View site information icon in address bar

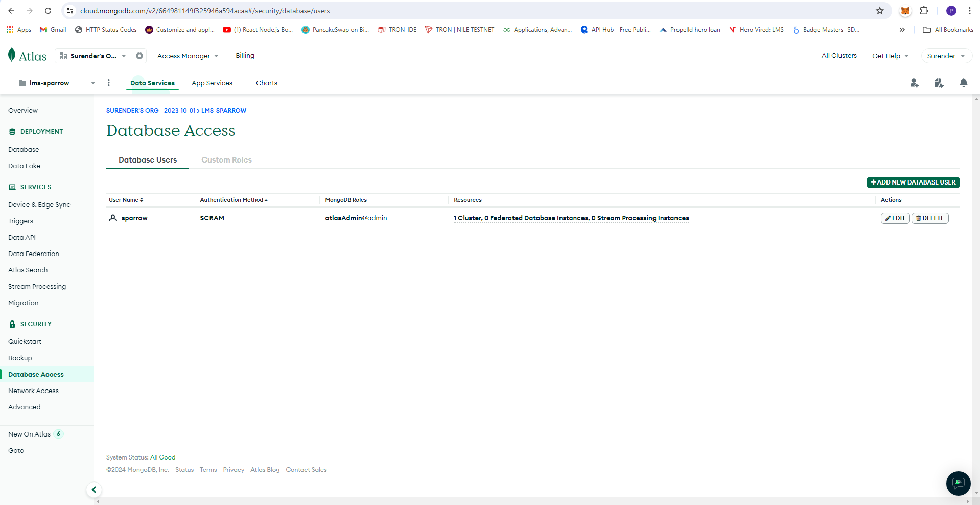coord(71,11)
